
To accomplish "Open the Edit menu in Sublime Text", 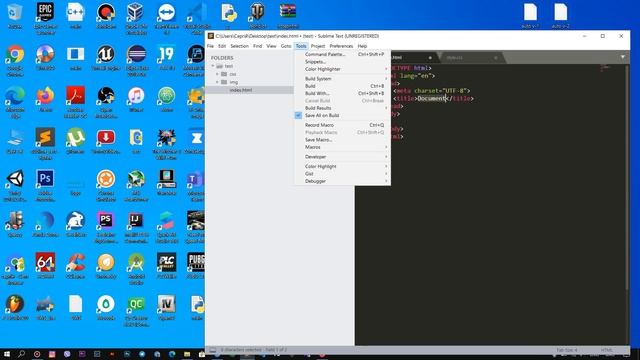I will click(222, 46).
